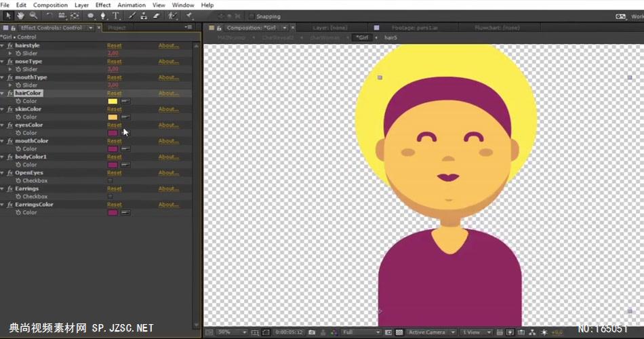Reset the mouthColor effect
This screenshot has height=339, width=644.
(x=114, y=141)
